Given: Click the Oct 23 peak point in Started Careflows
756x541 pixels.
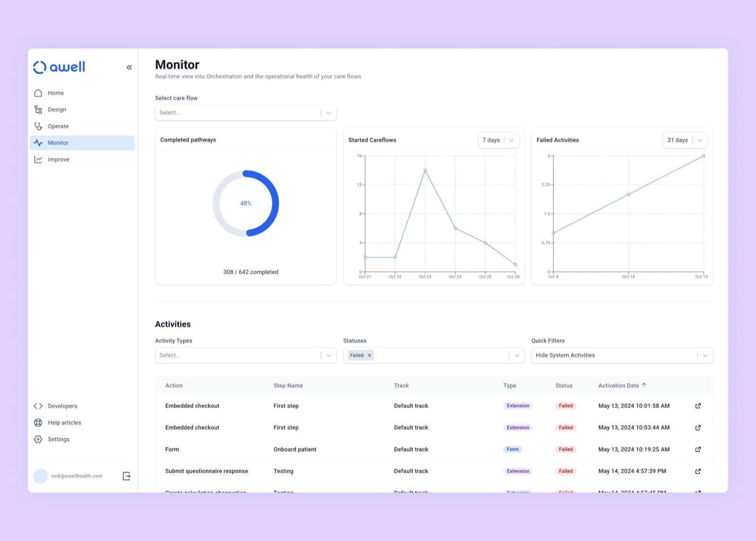Looking at the screenshot, I should pos(425,170).
